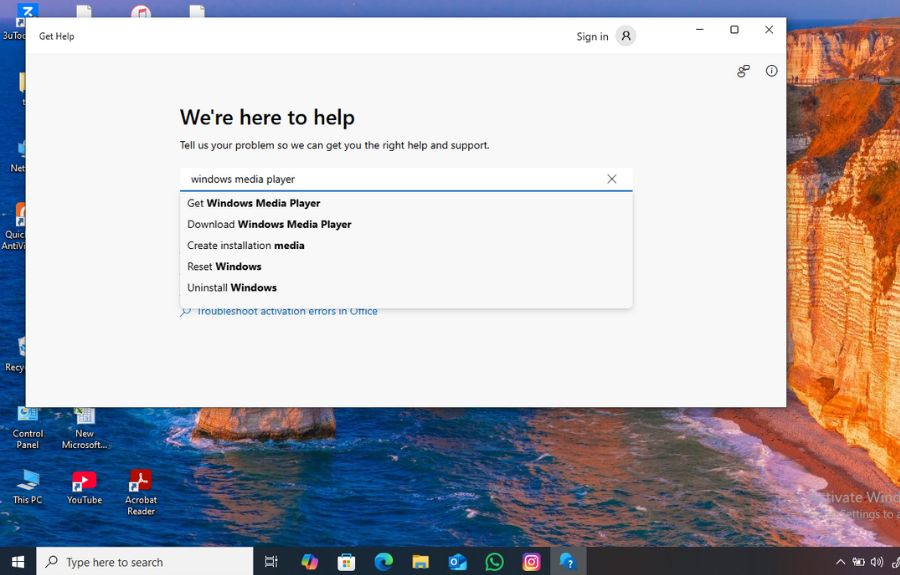Open the Windows Start menu
The height and width of the screenshot is (575, 900).
(x=18, y=562)
